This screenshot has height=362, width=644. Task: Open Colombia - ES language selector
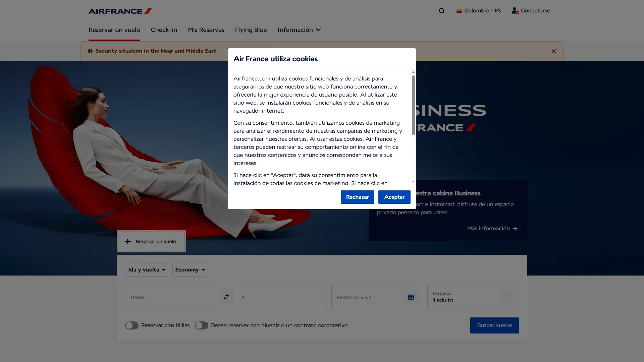pyautogui.click(x=479, y=11)
